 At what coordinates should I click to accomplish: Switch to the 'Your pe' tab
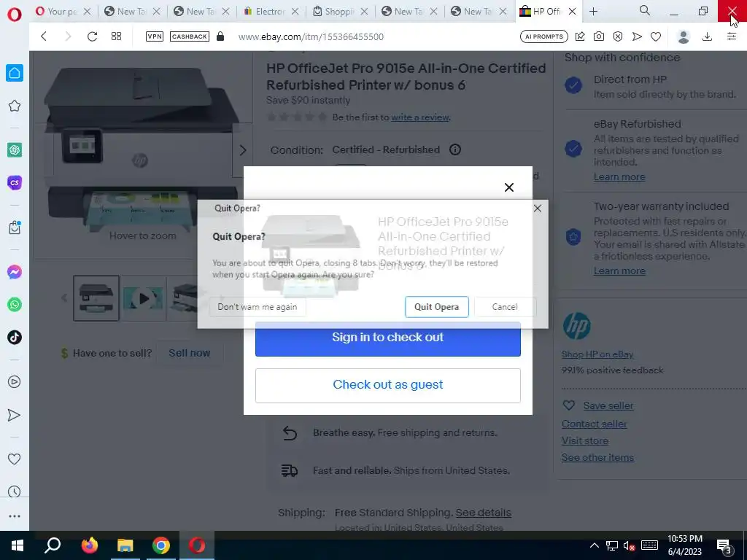click(x=57, y=12)
